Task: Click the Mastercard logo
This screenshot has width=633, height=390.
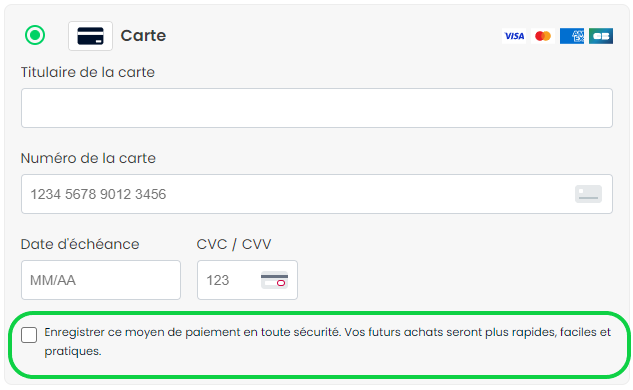Action: [x=543, y=36]
